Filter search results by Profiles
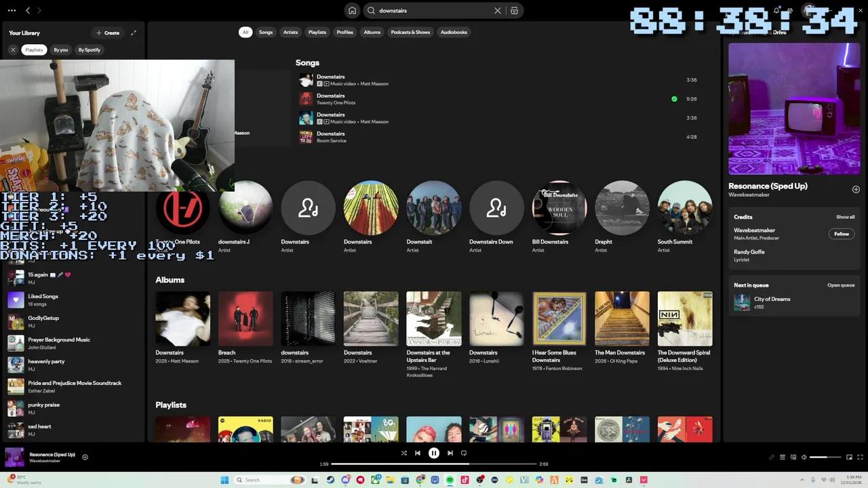The width and height of the screenshot is (868, 488). [x=345, y=32]
